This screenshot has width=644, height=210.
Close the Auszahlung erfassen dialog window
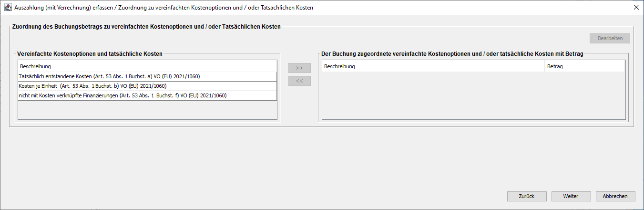[636, 8]
